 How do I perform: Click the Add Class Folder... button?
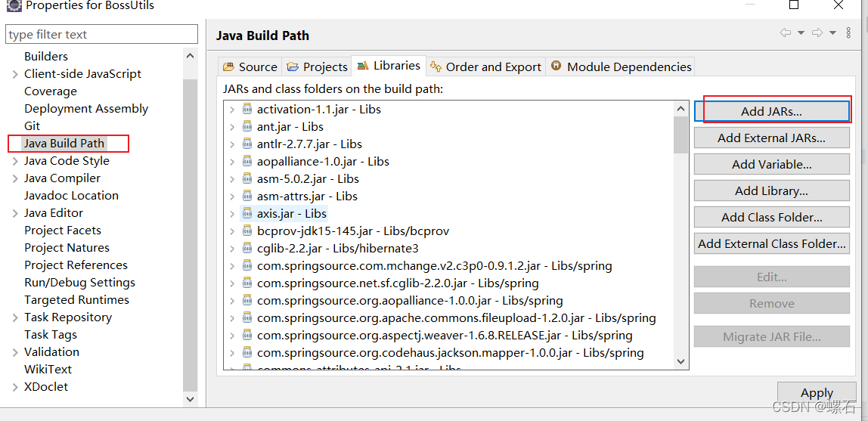pyautogui.click(x=772, y=218)
